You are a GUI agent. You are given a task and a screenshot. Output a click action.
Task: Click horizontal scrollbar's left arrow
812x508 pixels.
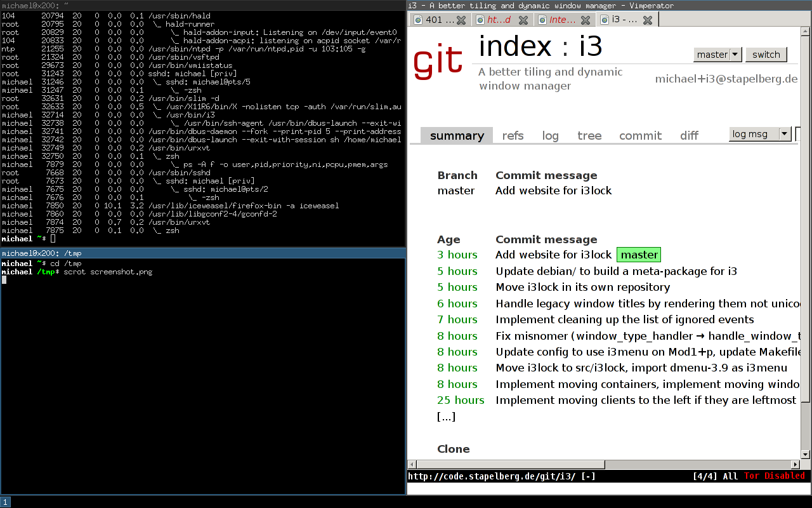[412, 465]
